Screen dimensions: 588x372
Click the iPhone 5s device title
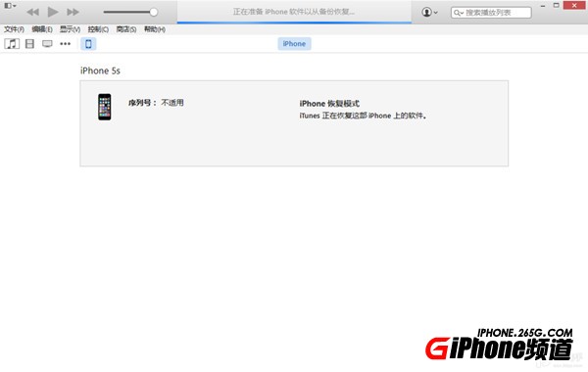100,70
